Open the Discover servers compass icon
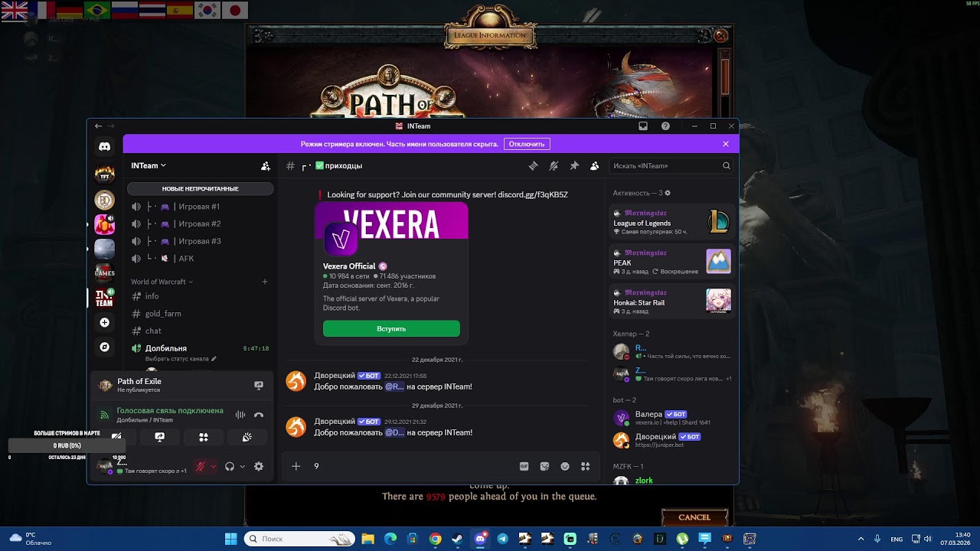Viewport: 980px width, 551px height. point(105,347)
